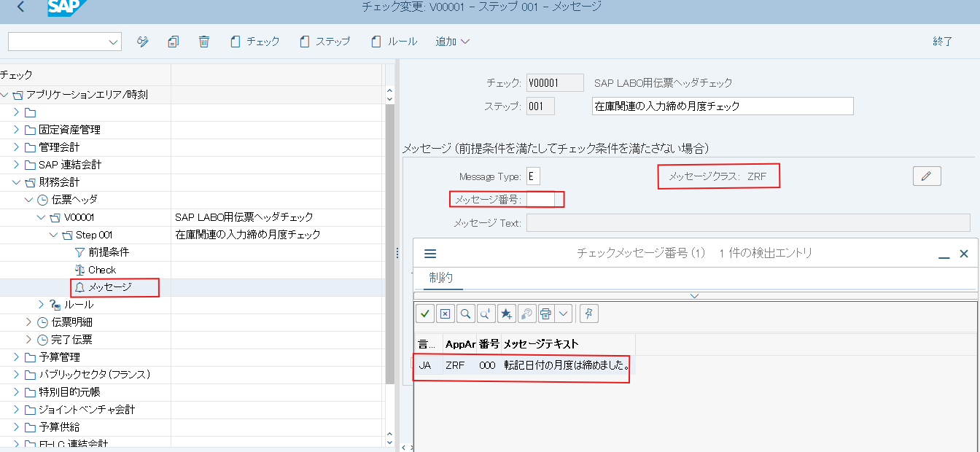Click the copy icon in toolbar
Image resolution: width=980 pixels, height=452 pixels.
click(173, 42)
